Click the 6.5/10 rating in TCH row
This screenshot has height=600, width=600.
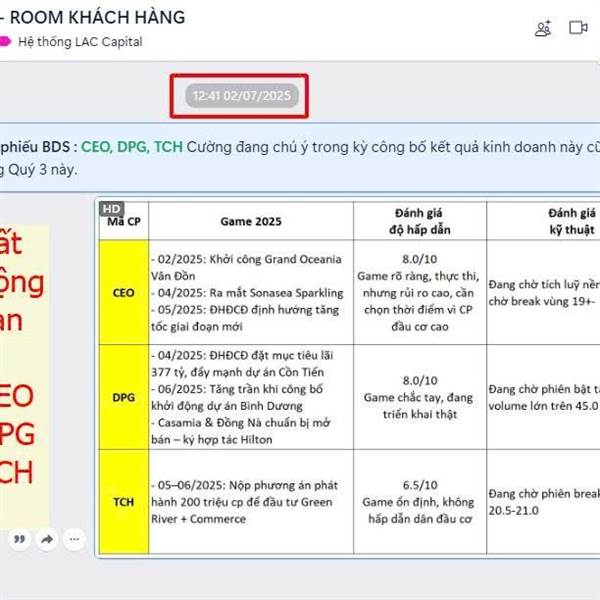coord(420,485)
